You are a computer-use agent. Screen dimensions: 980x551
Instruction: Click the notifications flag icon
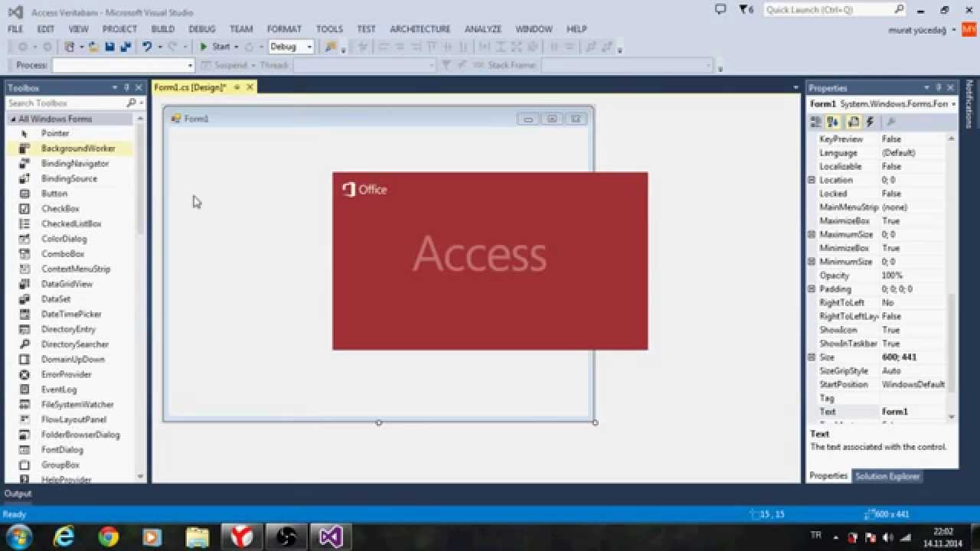point(746,9)
